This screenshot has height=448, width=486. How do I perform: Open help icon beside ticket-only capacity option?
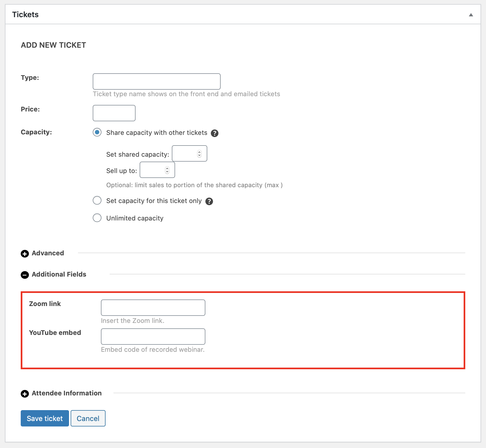pos(209,201)
